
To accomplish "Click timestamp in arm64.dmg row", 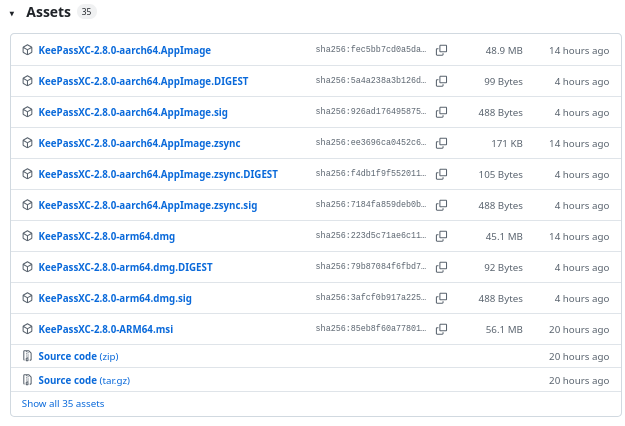I will pyautogui.click(x=579, y=237).
